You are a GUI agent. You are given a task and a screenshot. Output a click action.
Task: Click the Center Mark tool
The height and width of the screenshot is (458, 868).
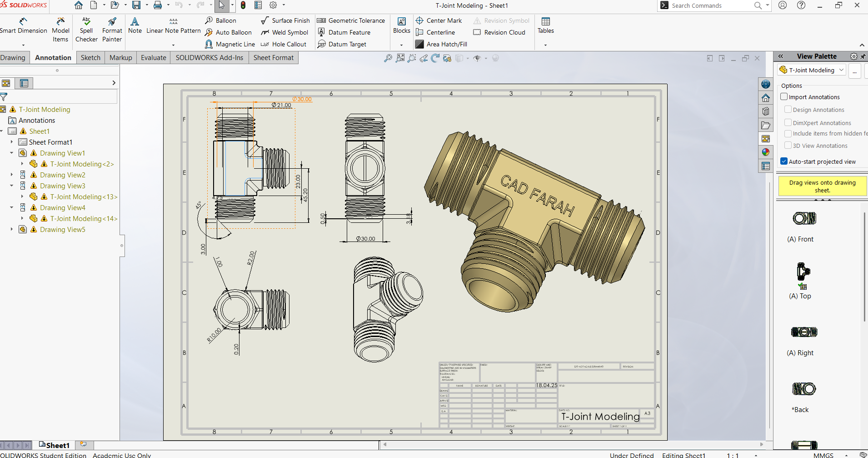click(x=439, y=20)
